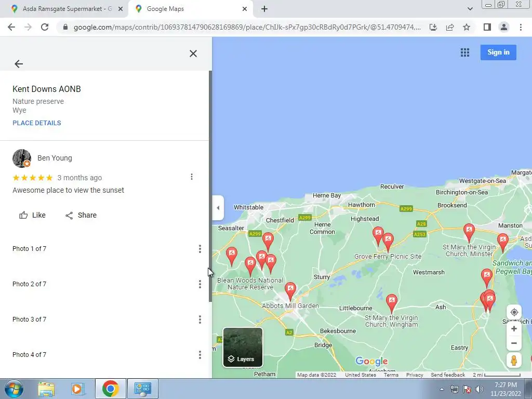
Task: Go back using the side panel arrow
Action: click(x=19, y=64)
